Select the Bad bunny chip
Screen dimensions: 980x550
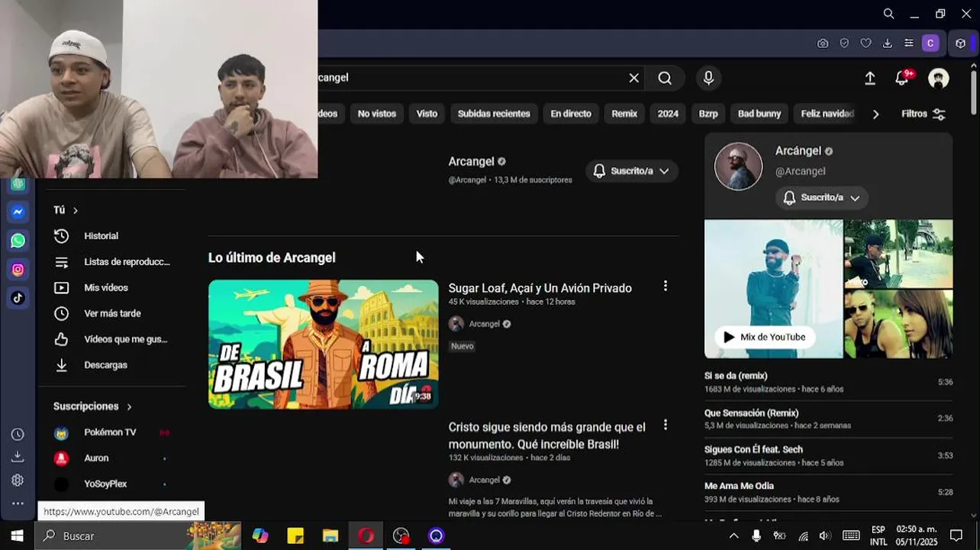[x=759, y=114]
